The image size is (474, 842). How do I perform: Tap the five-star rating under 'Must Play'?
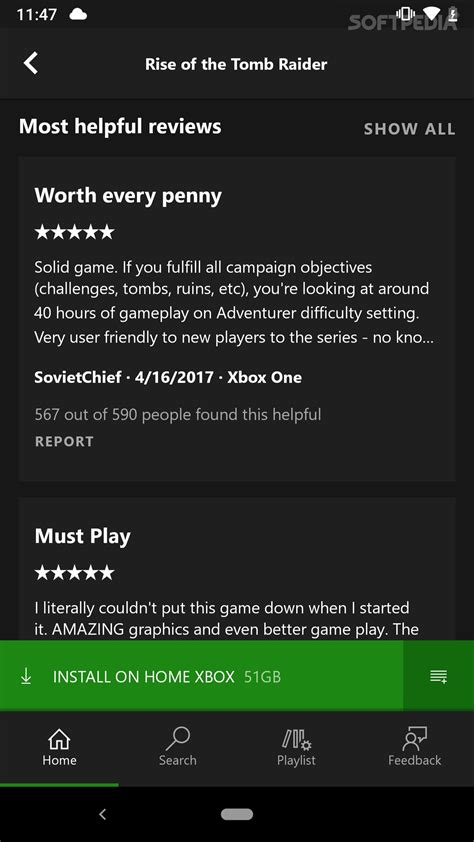coord(75,572)
